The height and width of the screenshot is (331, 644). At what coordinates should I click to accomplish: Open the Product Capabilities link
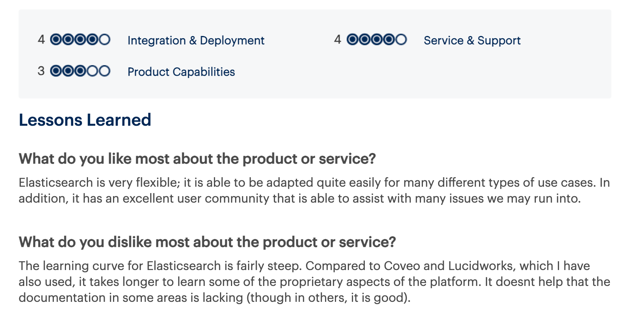point(181,72)
